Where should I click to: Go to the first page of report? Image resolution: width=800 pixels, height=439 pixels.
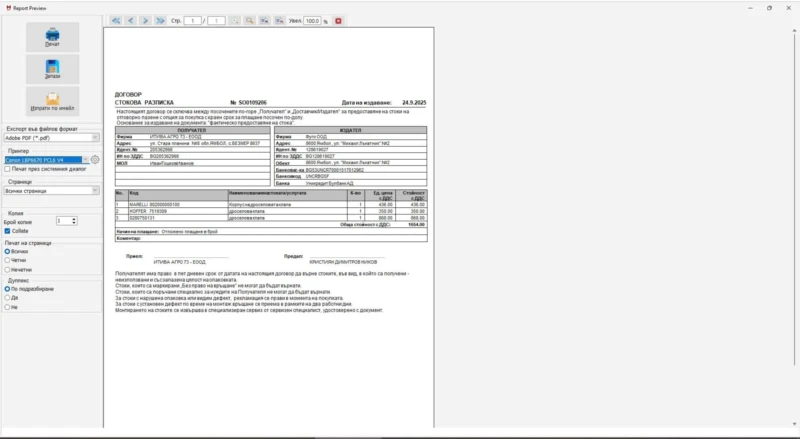coord(116,20)
